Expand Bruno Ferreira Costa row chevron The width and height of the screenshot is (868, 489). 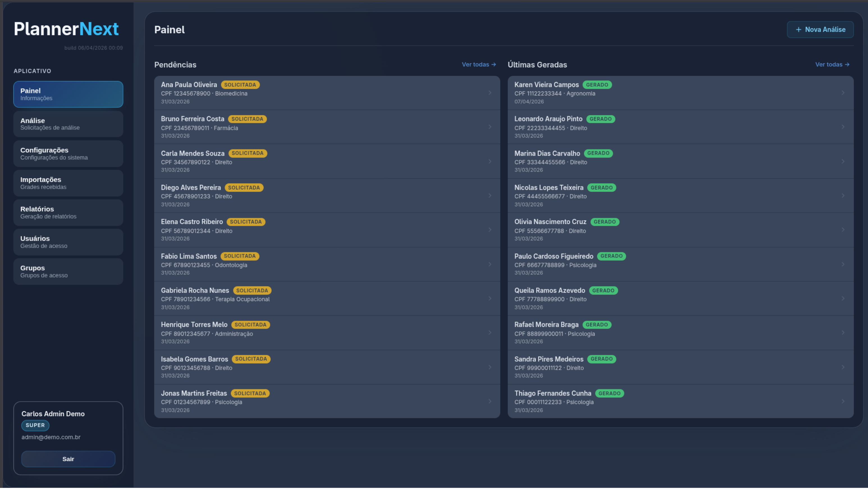click(x=490, y=127)
